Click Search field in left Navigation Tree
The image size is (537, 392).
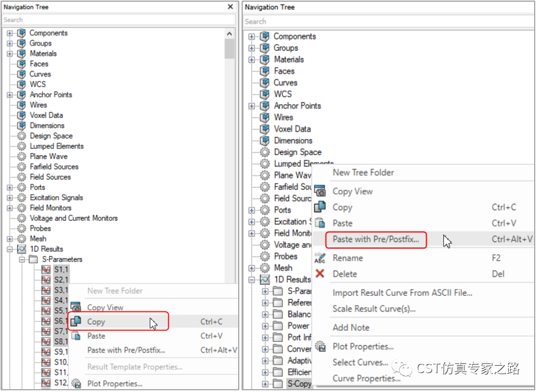coord(119,20)
